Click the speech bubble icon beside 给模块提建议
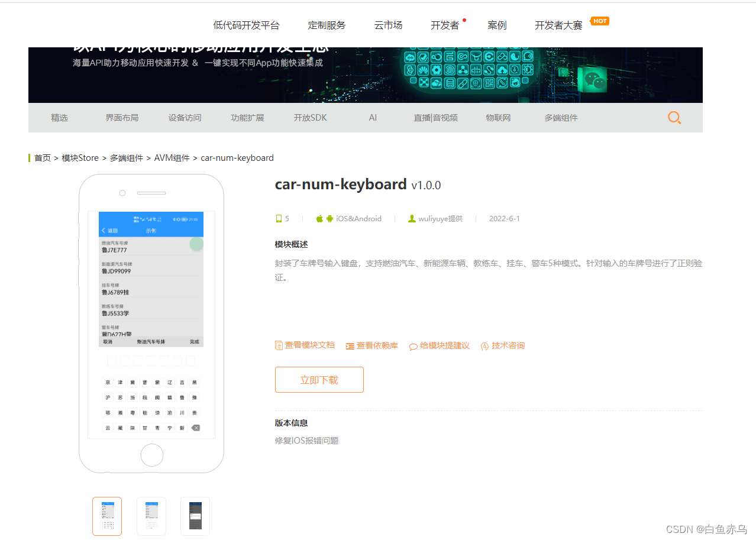 point(413,347)
